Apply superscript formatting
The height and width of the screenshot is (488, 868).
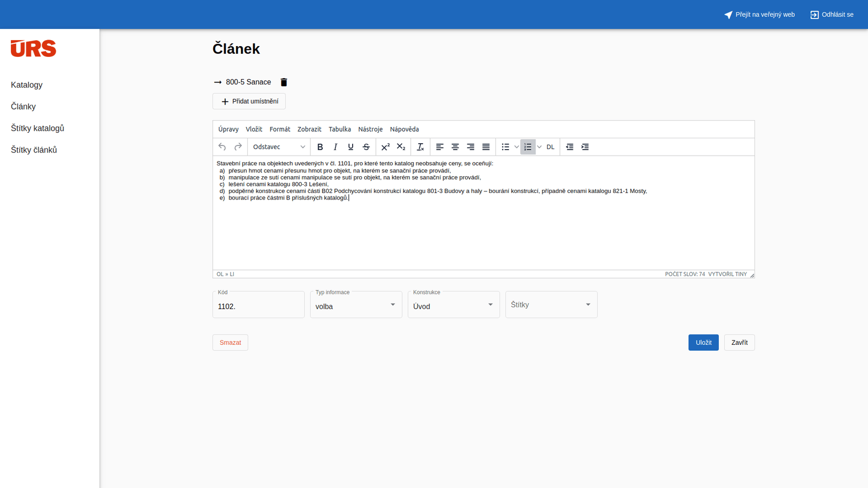click(x=386, y=147)
